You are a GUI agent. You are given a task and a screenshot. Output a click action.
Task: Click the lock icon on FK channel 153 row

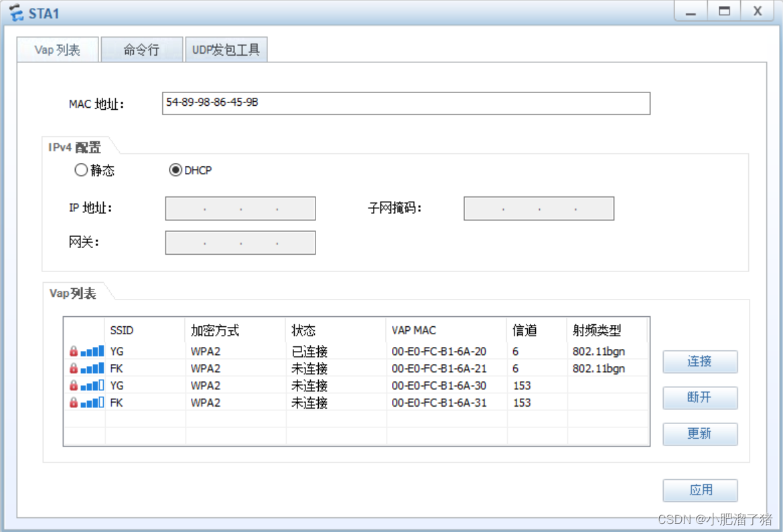click(x=74, y=403)
